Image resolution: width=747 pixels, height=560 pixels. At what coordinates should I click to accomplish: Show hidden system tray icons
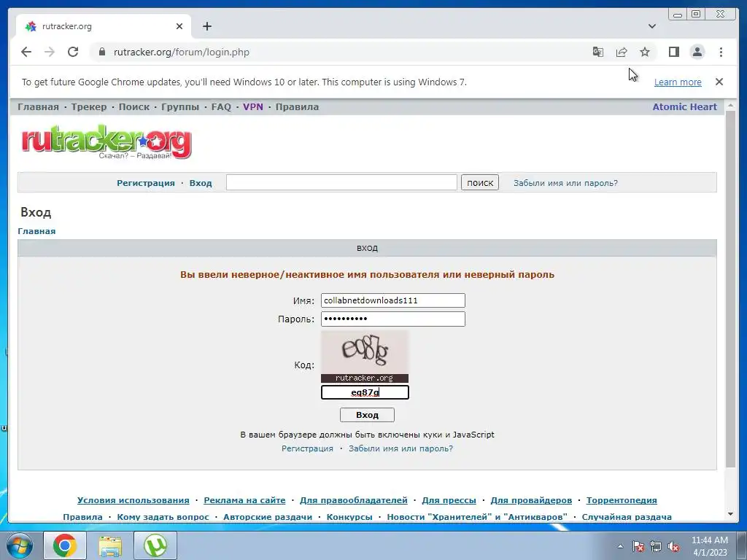[620, 545]
